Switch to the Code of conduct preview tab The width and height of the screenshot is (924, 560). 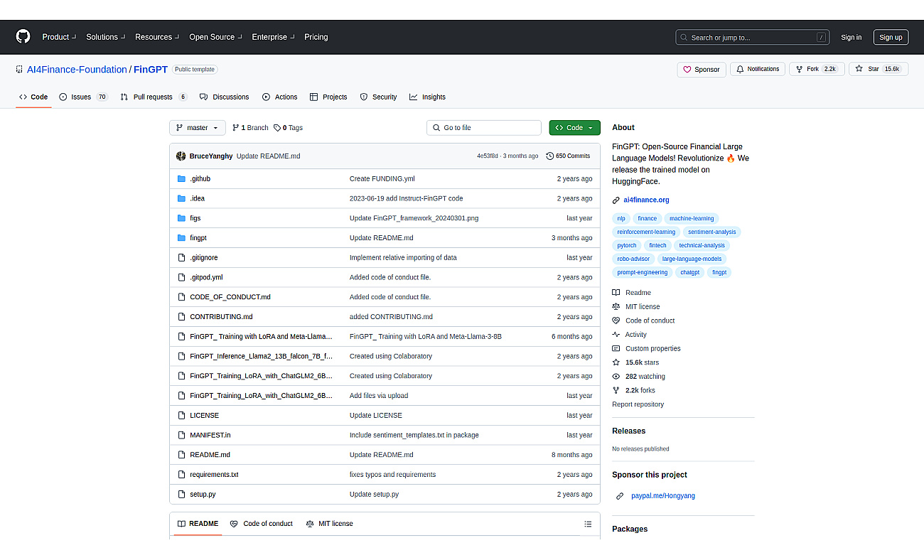point(262,524)
